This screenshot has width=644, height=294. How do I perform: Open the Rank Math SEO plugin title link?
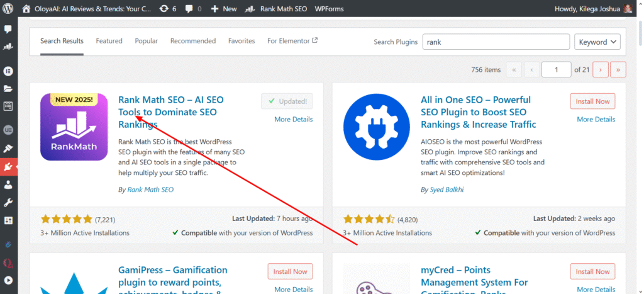pos(171,112)
